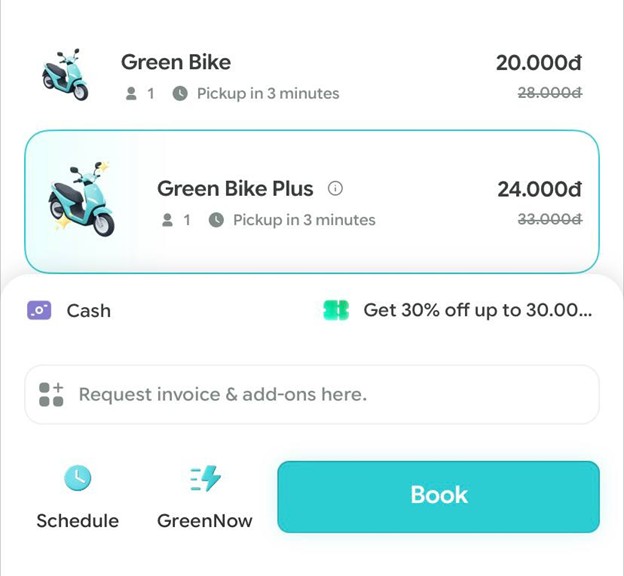
Task: Expand the 30% off promotion details
Action: [x=477, y=310]
